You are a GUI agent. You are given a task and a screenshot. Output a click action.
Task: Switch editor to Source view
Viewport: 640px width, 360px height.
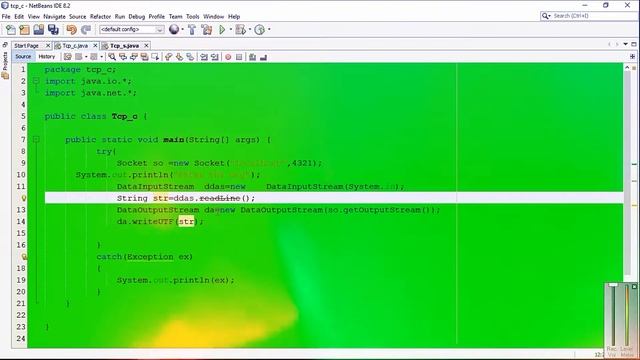pyautogui.click(x=23, y=57)
